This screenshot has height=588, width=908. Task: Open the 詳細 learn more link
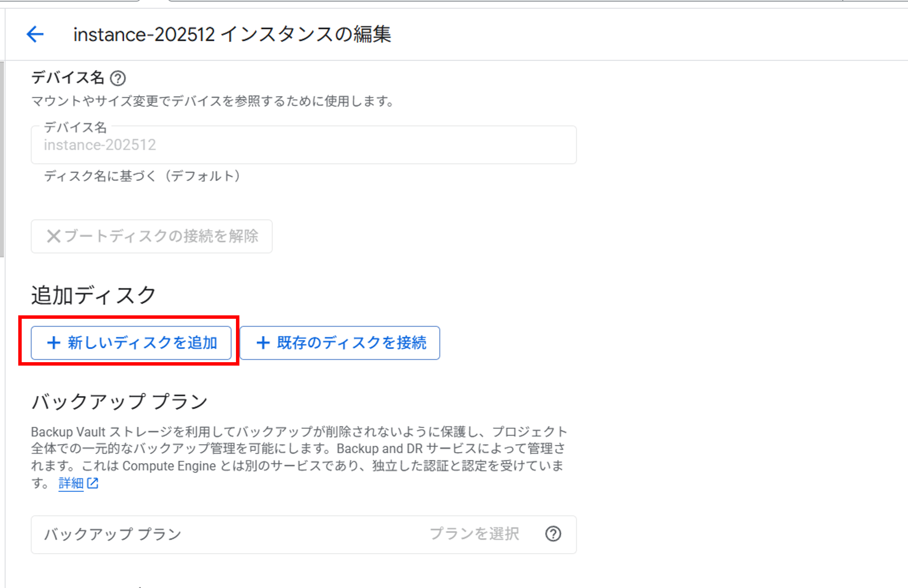(x=71, y=484)
